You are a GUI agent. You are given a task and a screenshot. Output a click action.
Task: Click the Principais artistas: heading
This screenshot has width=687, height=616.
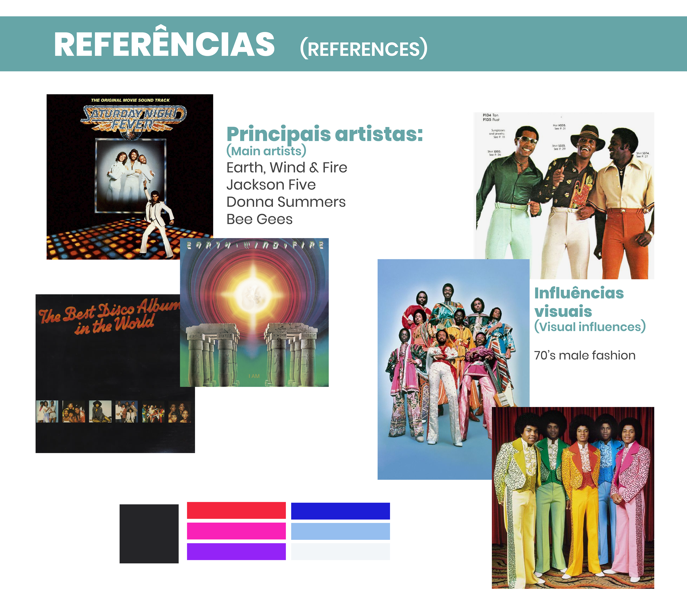[325, 134]
